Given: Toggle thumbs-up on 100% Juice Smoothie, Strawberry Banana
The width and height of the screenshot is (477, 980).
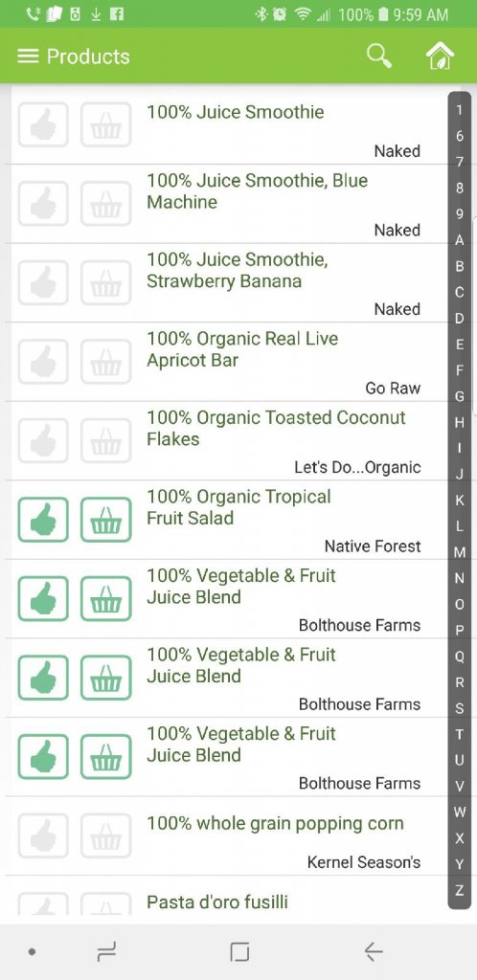Looking at the screenshot, I should 43,282.
